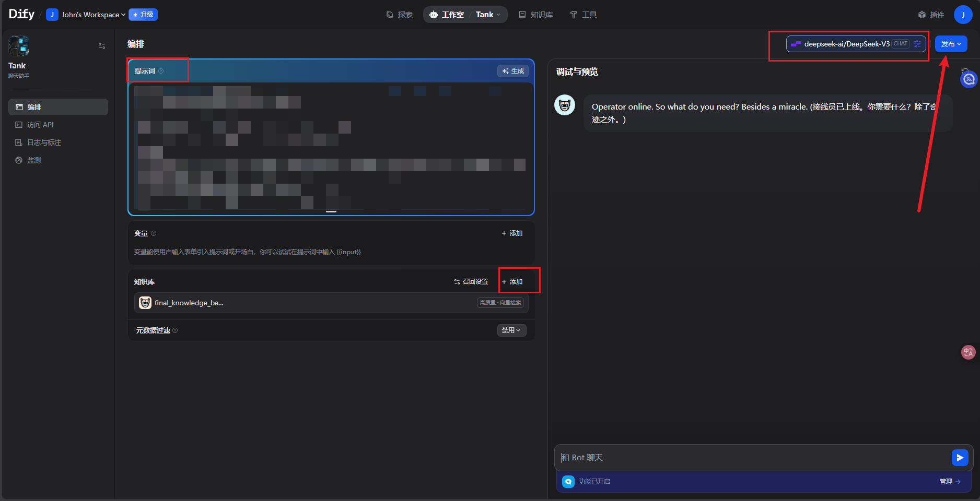
Task: Go to 知识库 in the top navigation
Action: pos(536,15)
